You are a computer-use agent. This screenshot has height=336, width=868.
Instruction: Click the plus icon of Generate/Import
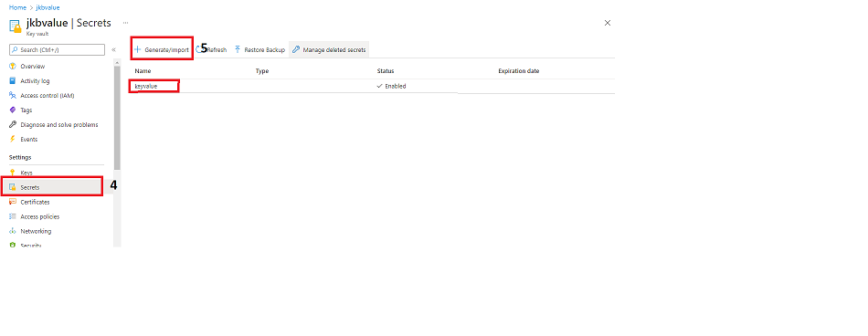pos(138,50)
